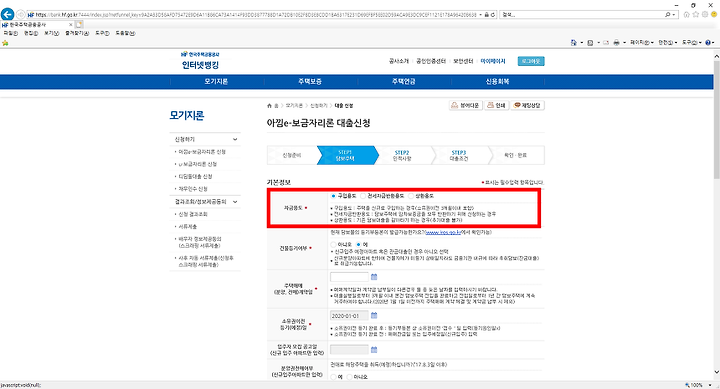Open calendar for 입주자 모집 공고일 date

point(374,350)
